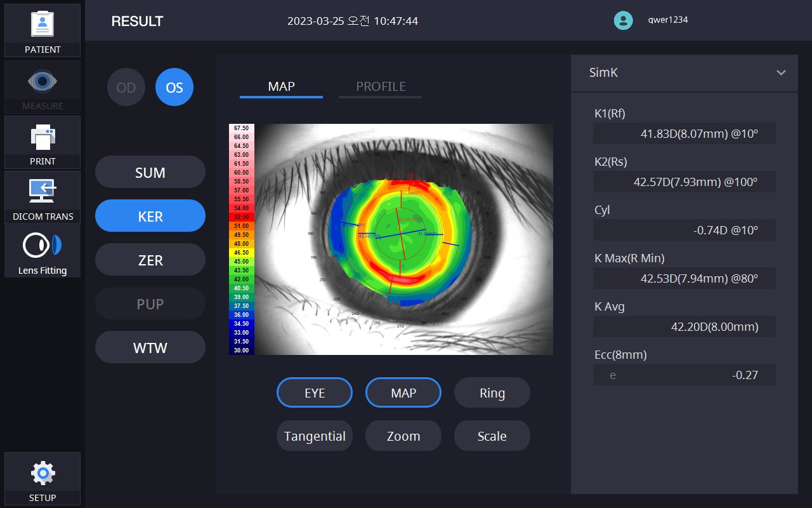Open the Scale options button

[x=492, y=436]
